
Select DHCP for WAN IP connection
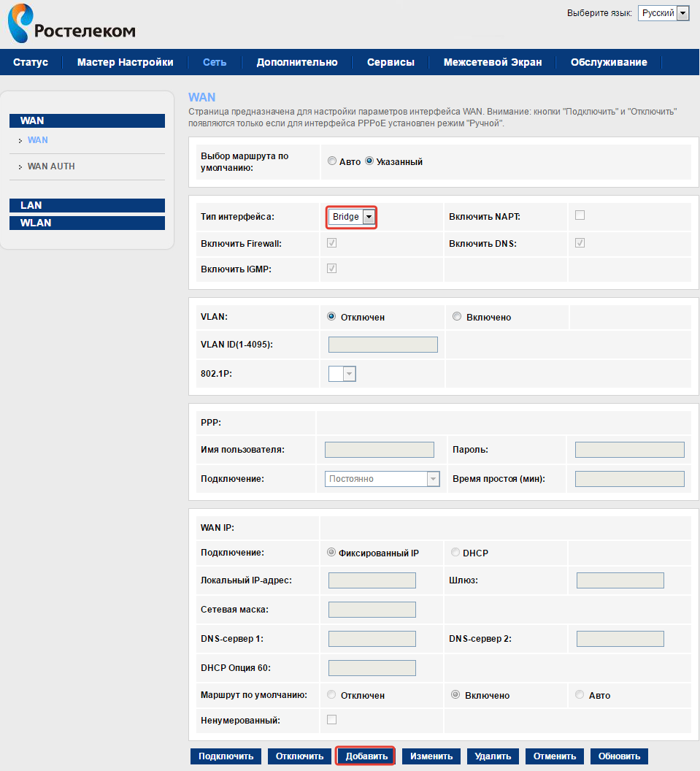[x=455, y=553]
